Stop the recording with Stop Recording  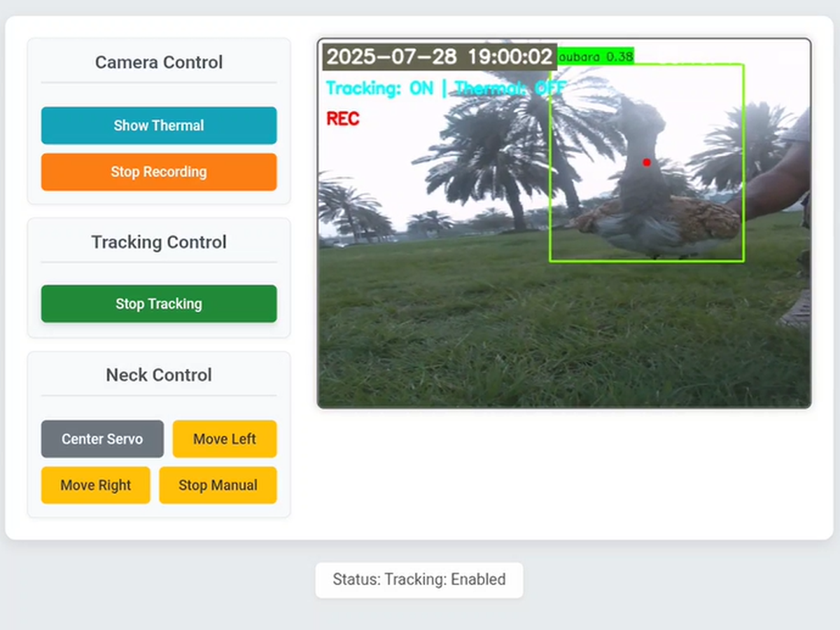[159, 172]
